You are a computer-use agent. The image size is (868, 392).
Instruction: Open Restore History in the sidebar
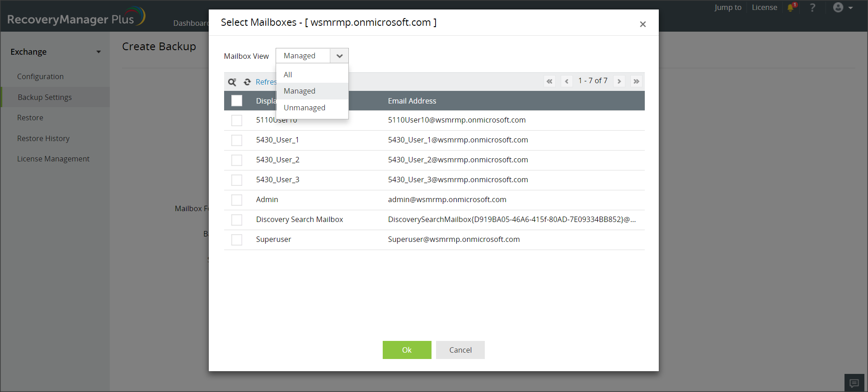click(x=43, y=138)
